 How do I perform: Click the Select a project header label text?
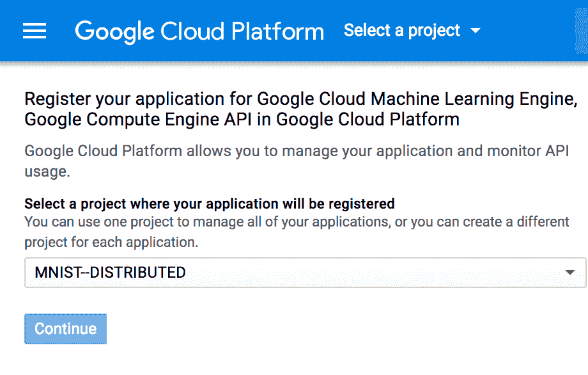pos(402,31)
